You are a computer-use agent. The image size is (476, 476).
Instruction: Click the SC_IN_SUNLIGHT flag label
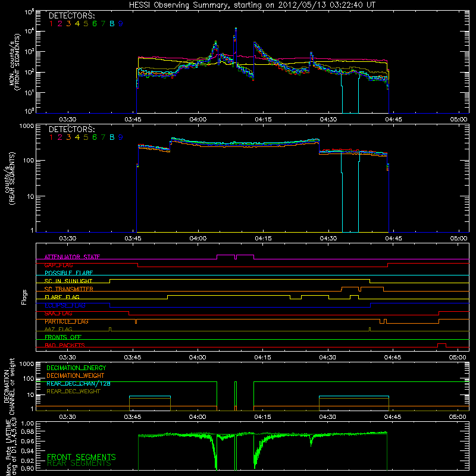coord(68,281)
